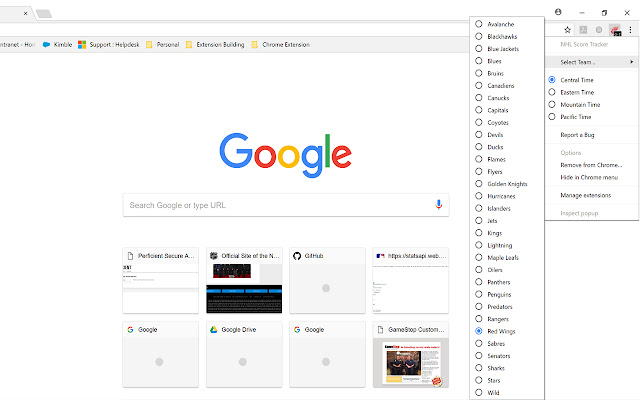The height and width of the screenshot is (400, 640).
Task: Open the Chrome three-dot menu
Action: click(x=630, y=30)
